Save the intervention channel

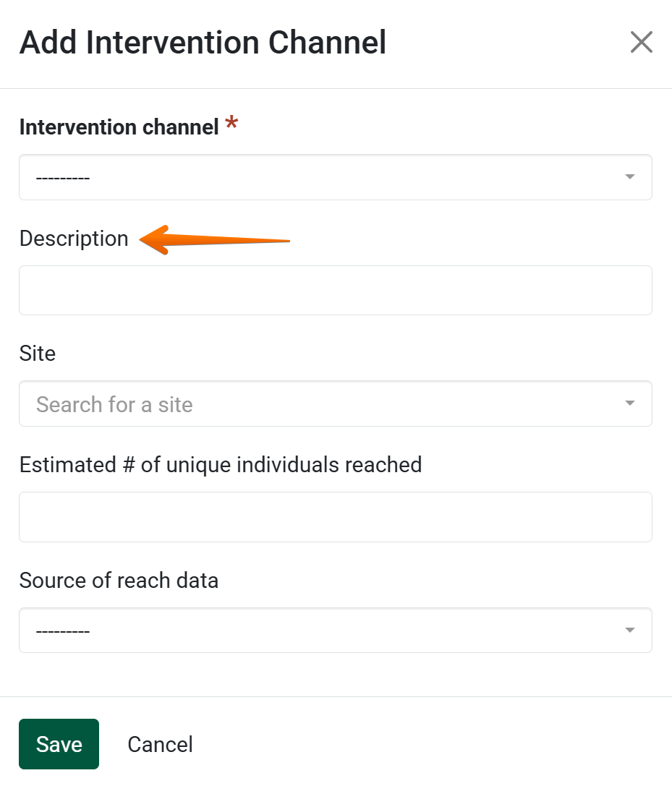coord(59,744)
